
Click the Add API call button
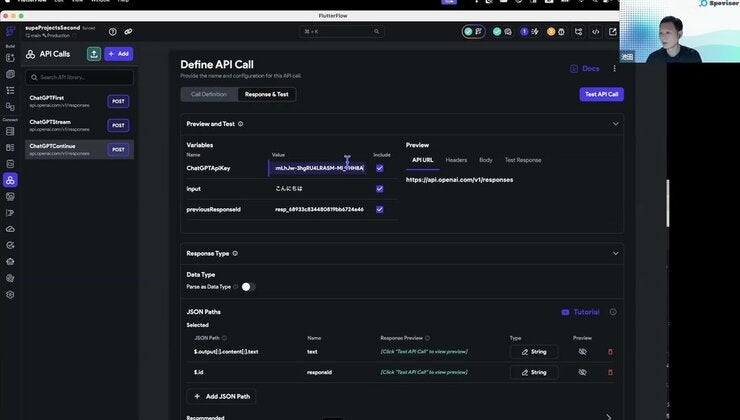point(118,54)
